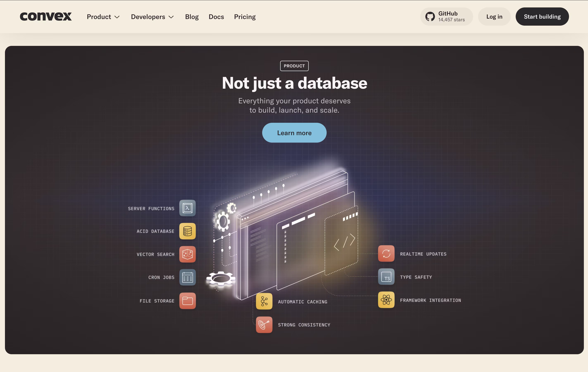Click the ACID Database icon
588x372 pixels.
(187, 231)
